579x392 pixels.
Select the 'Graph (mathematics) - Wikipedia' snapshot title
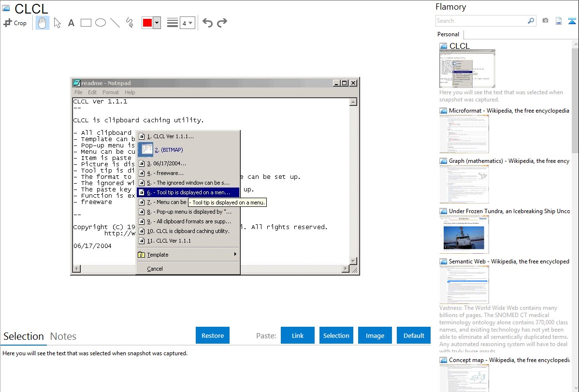(x=509, y=161)
